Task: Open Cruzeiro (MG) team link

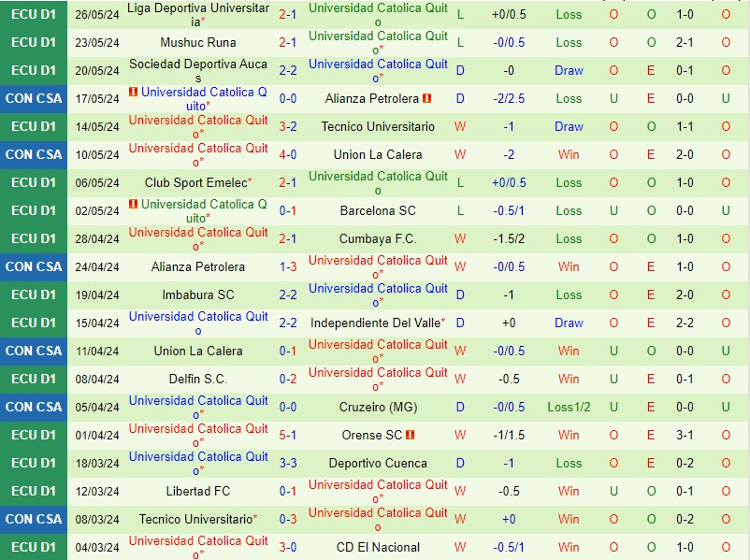Action: coord(378,407)
